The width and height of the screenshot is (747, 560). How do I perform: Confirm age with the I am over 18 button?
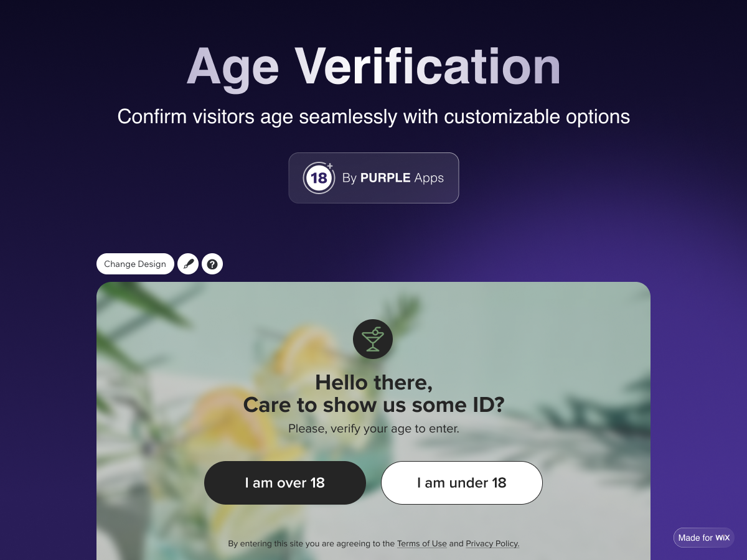point(284,482)
